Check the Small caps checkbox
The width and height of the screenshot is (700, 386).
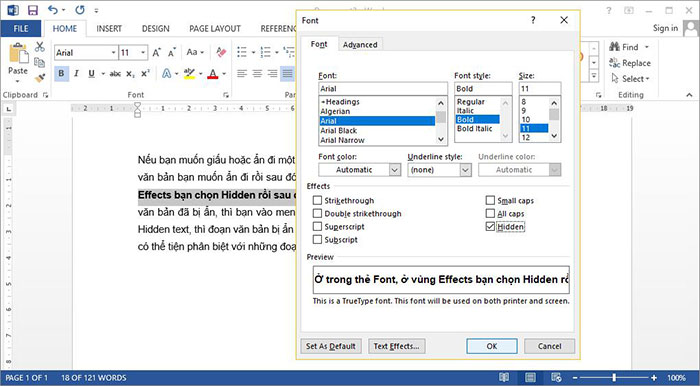(x=490, y=200)
